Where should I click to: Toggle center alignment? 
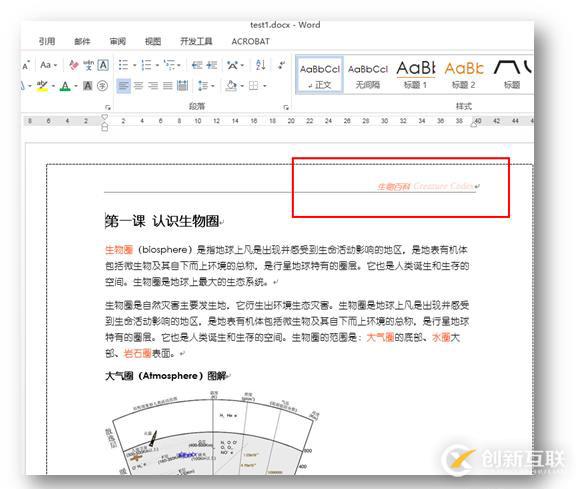tap(138, 86)
